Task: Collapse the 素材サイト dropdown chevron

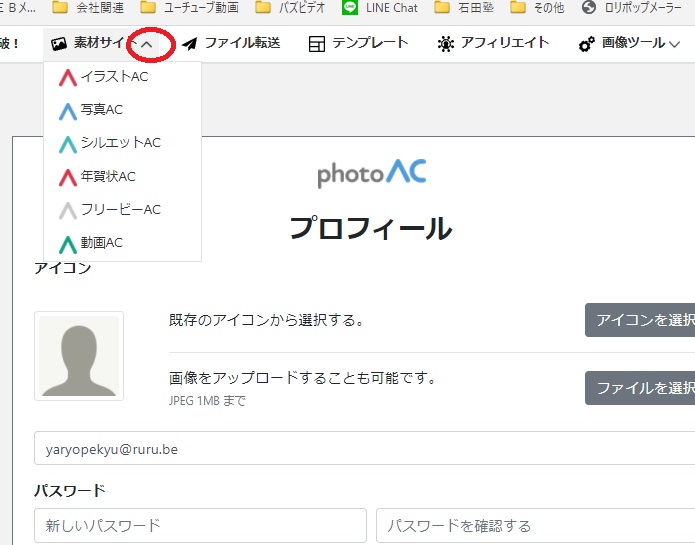Action: click(147, 45)
